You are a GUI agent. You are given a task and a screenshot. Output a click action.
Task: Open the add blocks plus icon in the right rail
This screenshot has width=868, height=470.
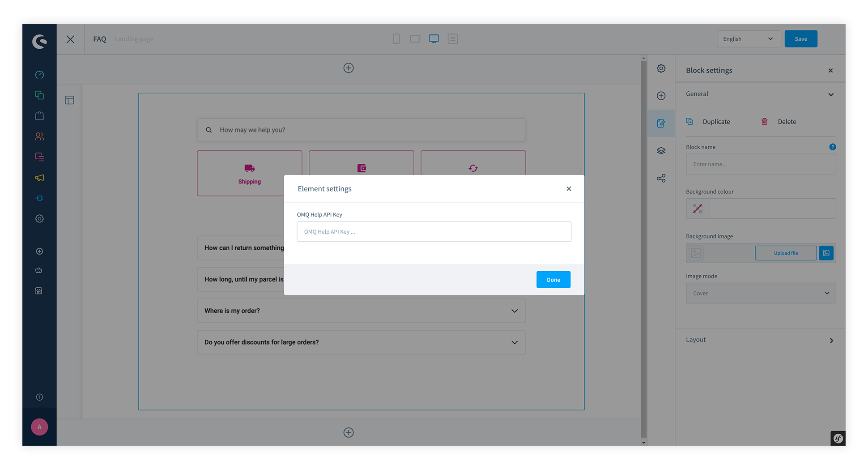pos(661,96)
